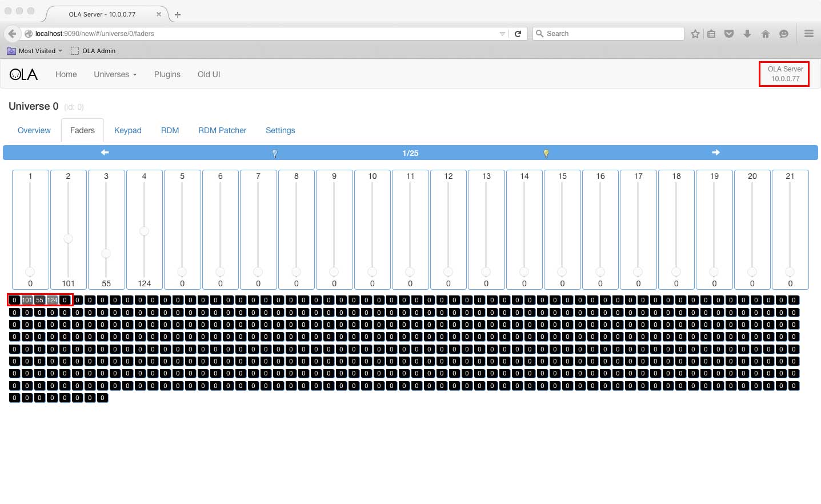Click the right arrow for next fader page
Viewport: 821px width, 504px height.
pyautogui.click(x=716, y=153)
